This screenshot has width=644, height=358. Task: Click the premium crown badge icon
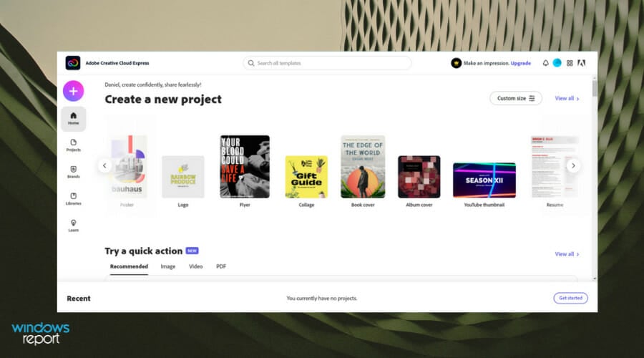tap(456, 63)
